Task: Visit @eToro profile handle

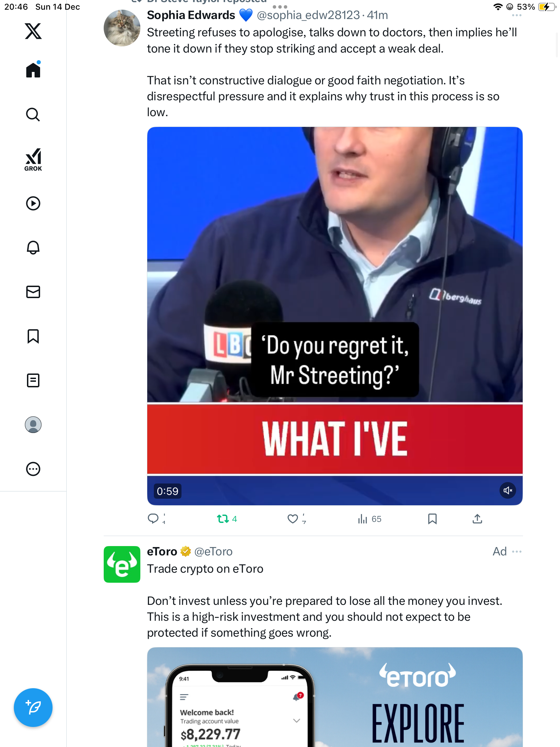Action: [213, 552]
